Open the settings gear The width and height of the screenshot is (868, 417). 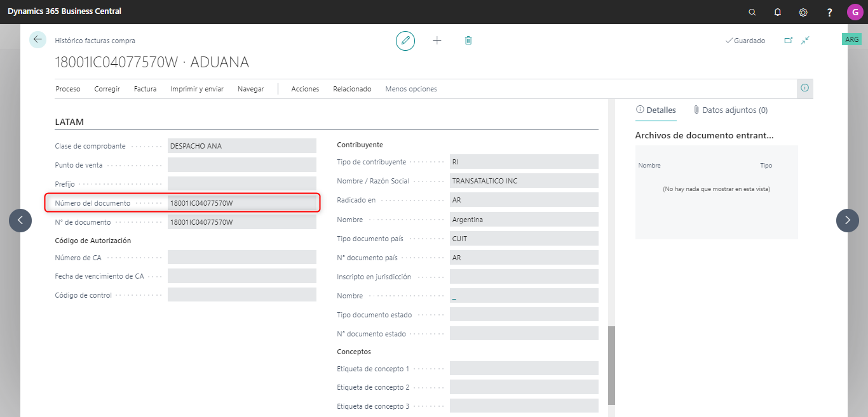point(803,12)
